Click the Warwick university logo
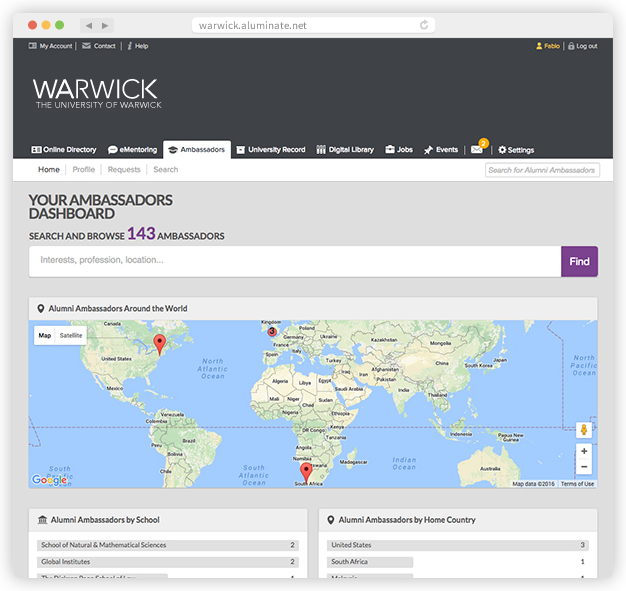The width and height of the screenshot is (626, 591). coord(97,93)
